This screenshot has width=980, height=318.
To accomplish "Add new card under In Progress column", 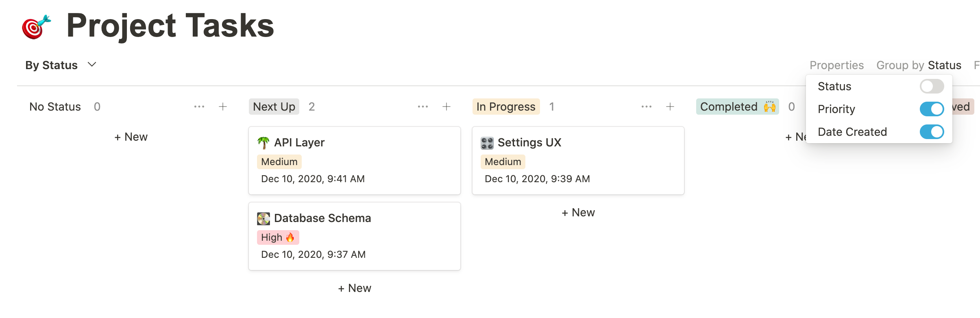I will click(x=578, y=212).
